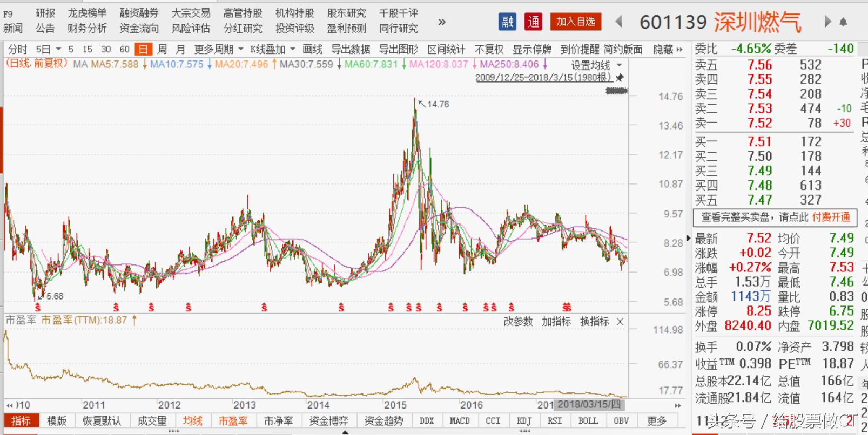868x435 pixels.
Task: Open F9 menu item
Action: (x=9, y=14)
